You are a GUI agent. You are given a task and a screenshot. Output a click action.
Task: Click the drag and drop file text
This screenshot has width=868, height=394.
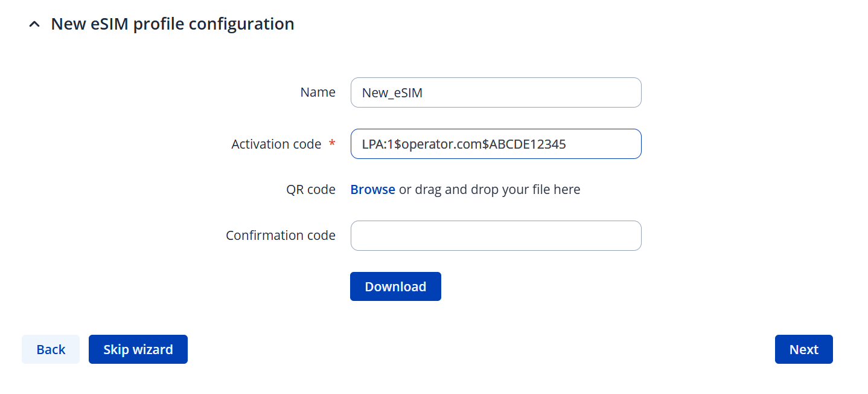point(489,190)
